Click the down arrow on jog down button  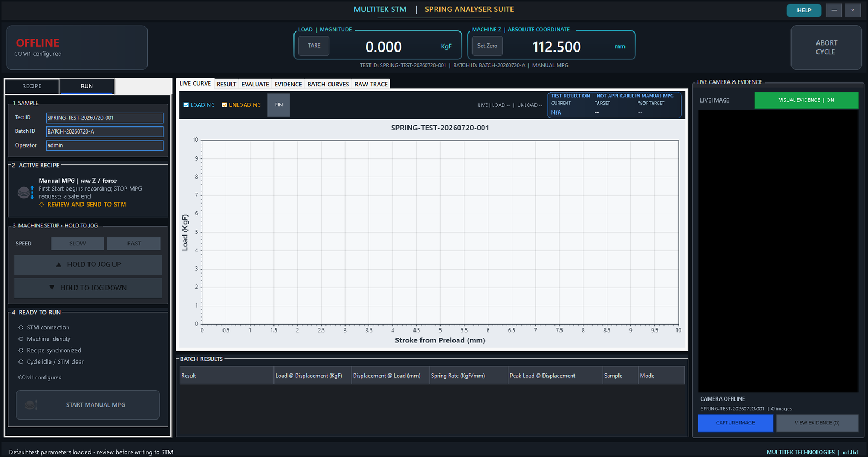52,288
